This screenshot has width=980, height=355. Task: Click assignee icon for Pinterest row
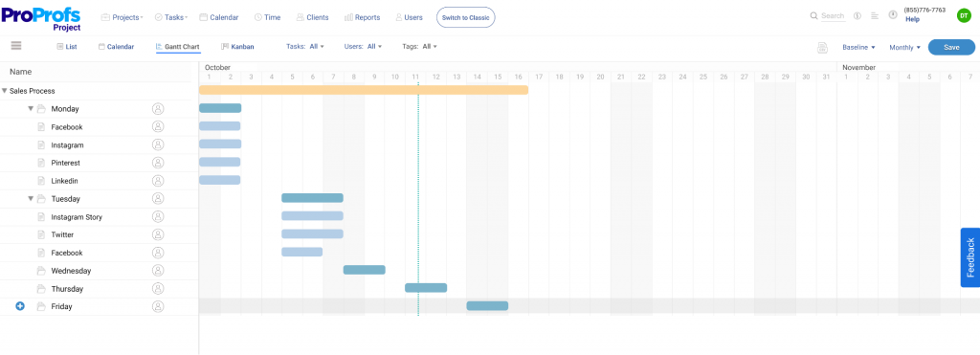[158, 163]
